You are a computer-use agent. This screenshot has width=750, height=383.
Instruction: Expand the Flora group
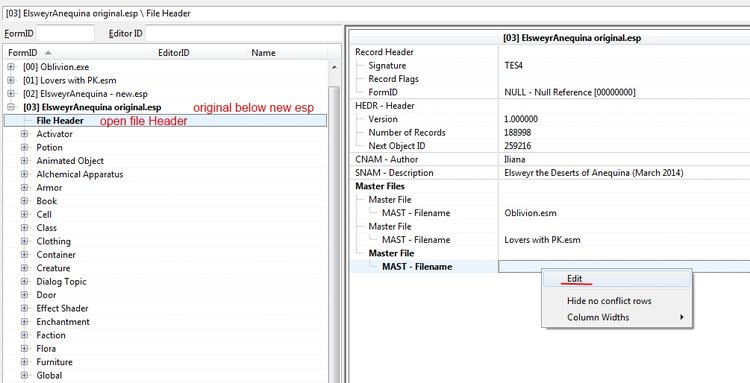coord(24,348)
